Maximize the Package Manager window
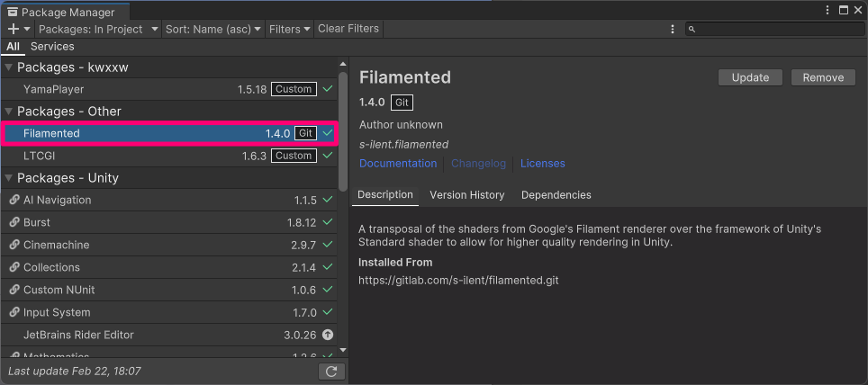The image size is (868, 385). tap(844, 10)
